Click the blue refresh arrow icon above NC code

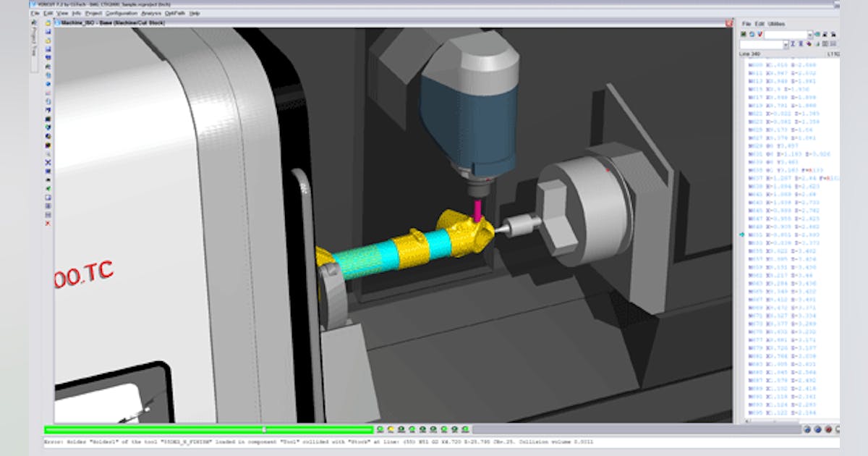pos(751,34)
